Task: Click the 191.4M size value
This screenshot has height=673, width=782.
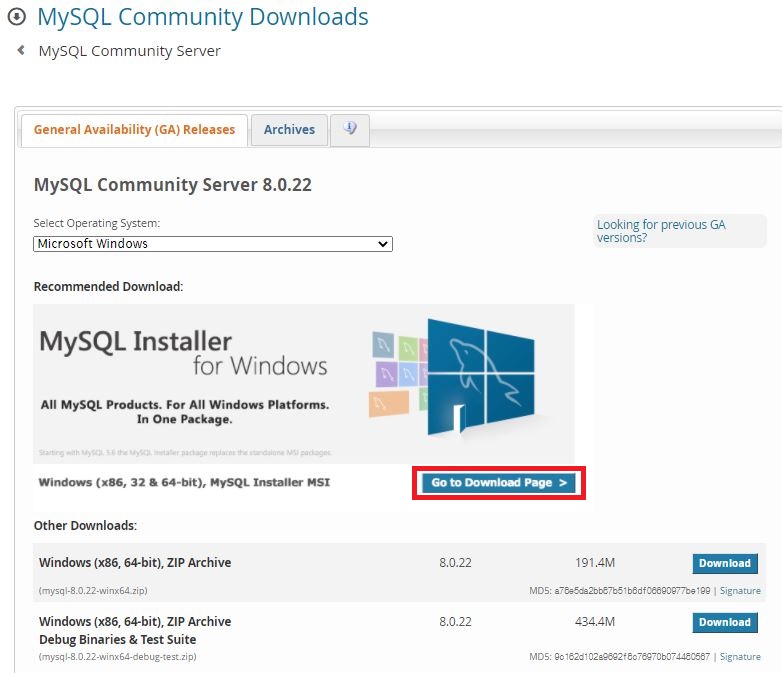Action: [x=594, y=563]
